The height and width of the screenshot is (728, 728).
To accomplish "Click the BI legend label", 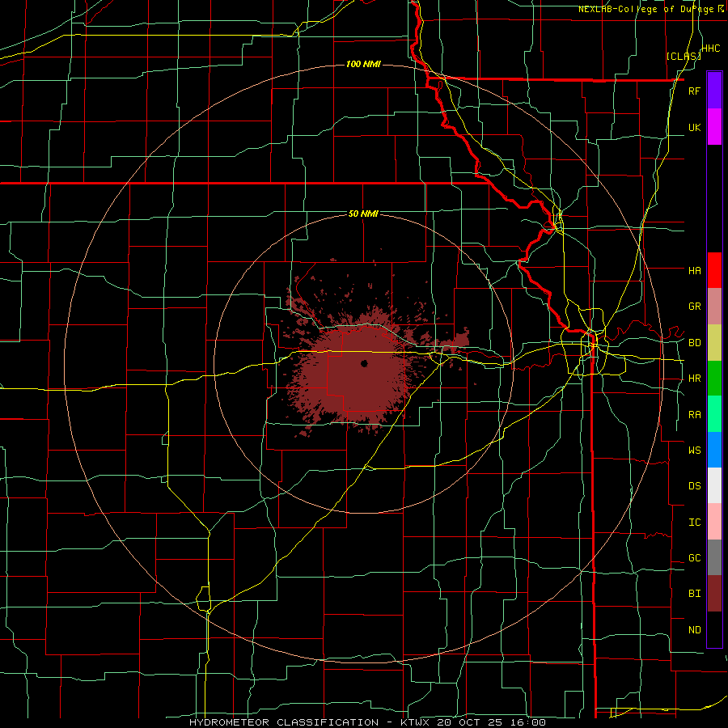I will 694,594.
